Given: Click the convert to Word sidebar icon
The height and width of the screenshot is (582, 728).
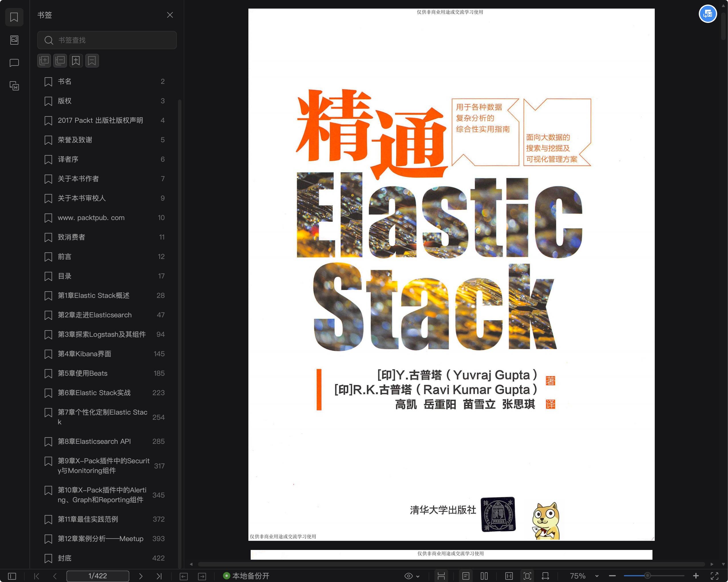Looking at the screenshot, I should 14,86.
